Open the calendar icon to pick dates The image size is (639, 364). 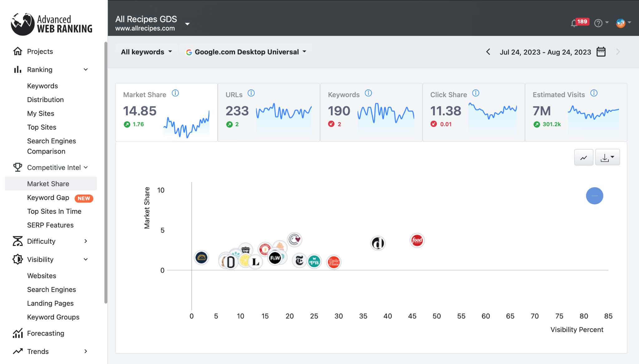[x=601, y=52]
